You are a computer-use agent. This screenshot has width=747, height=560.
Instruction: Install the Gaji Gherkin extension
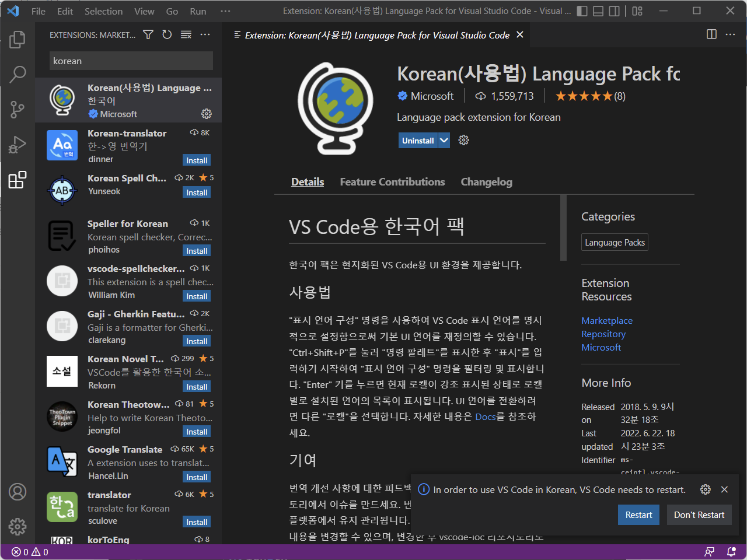coord(197,341)
